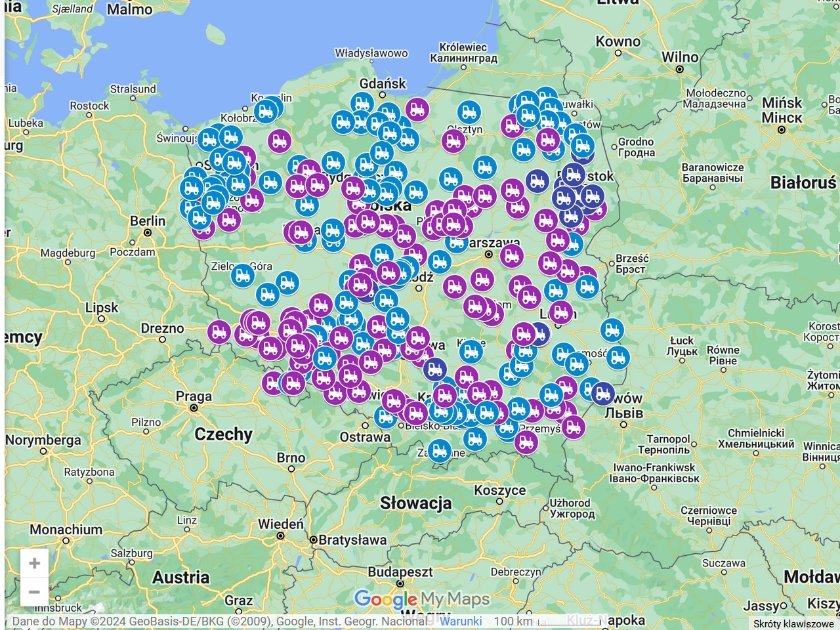Select isolated purple marker south of Kołobrzeg
840x630 pixels.
(280, 140)
